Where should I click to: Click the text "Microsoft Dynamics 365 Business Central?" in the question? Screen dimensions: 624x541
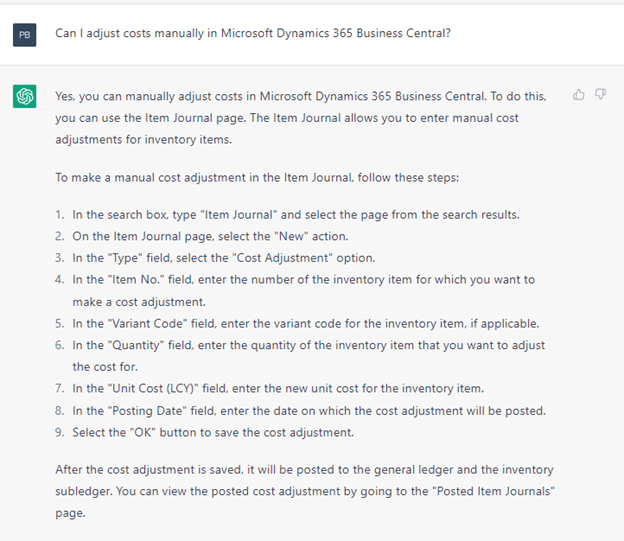click(x=336, y=33)
